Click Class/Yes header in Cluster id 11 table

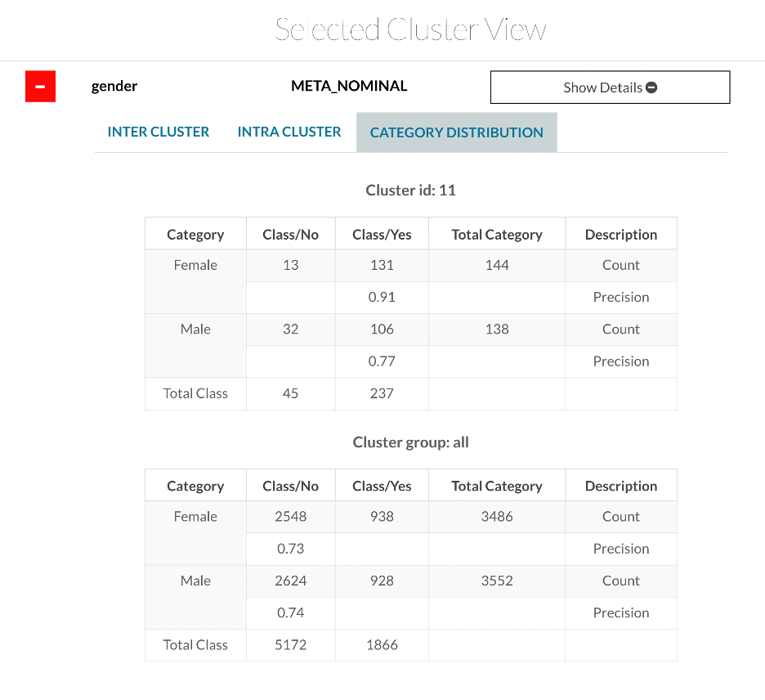click(x=382, y=235)
